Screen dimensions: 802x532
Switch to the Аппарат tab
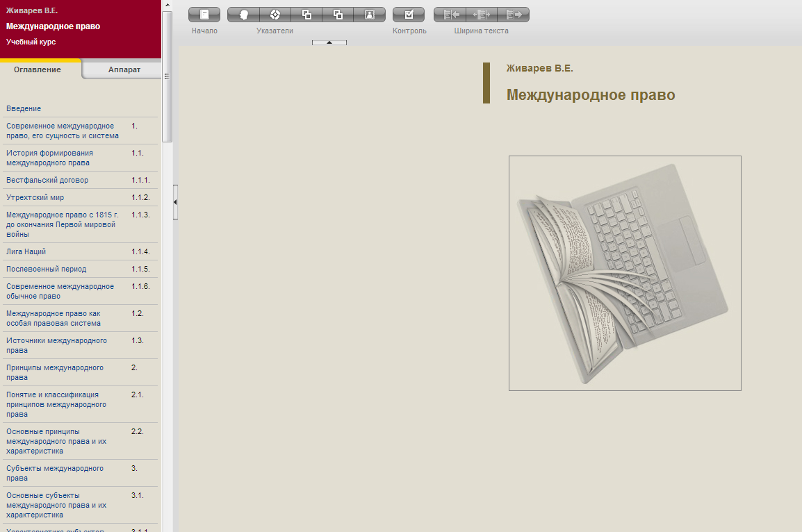tap(124, 69)
